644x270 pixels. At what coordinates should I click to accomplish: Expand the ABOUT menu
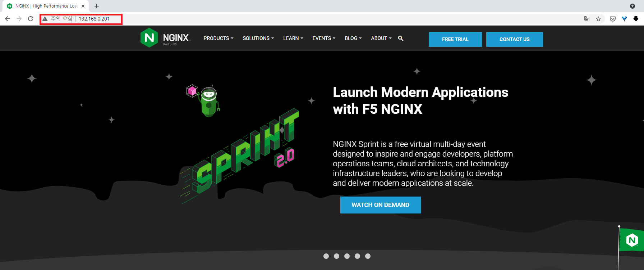pyautogui.click(x=381, y=38)
